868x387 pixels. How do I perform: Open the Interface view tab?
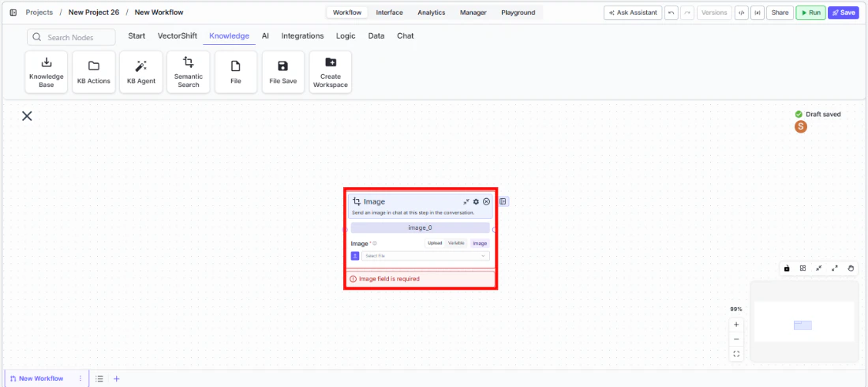(389, 12)
